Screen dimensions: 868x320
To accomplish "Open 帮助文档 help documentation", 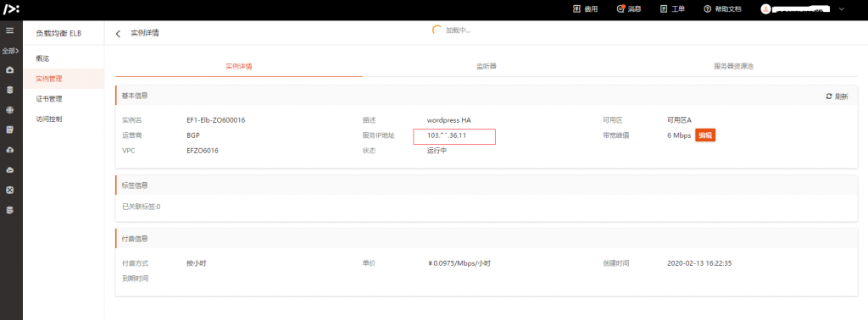I will pos(722,8).
